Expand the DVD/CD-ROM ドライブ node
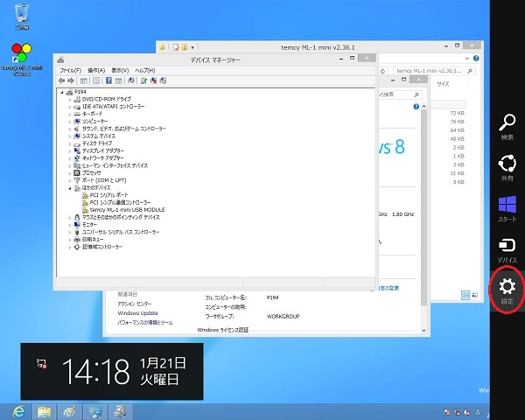This screenshot has height=420, width=525. 69,100
